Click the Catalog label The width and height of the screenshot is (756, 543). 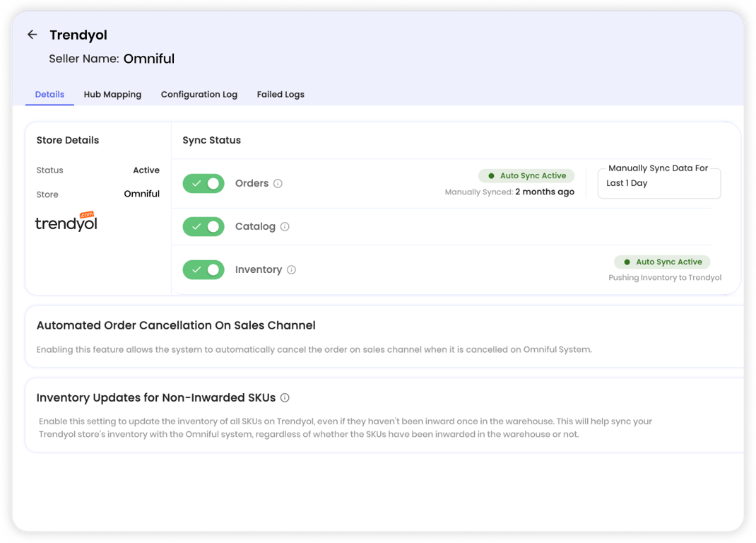pyautogui.click(x=255, y=226)
